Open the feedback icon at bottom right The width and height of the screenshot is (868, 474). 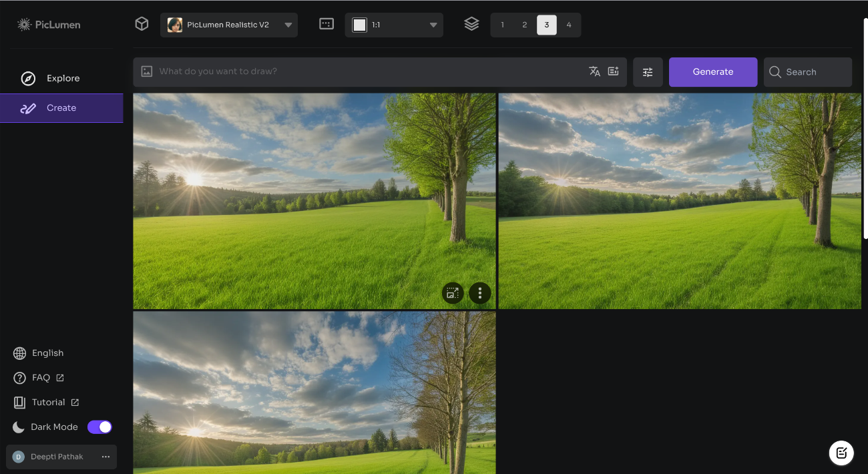coord(841,453)
